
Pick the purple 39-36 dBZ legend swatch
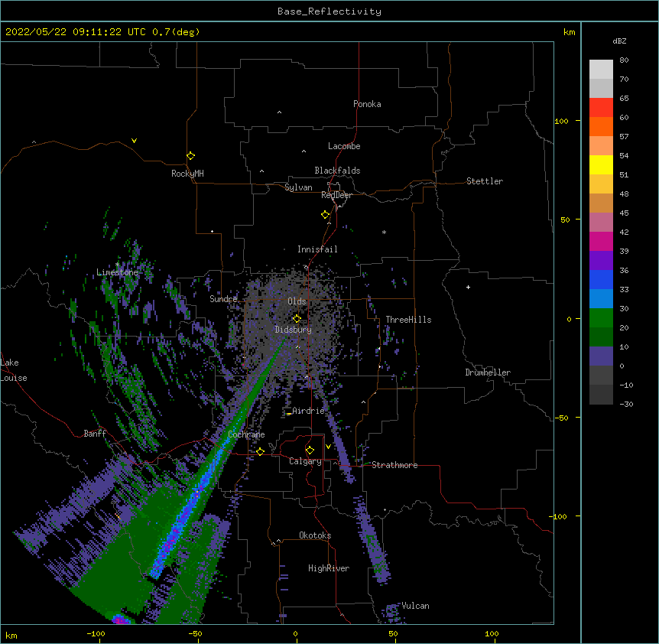pyautogui.click(x=601, y=261)
